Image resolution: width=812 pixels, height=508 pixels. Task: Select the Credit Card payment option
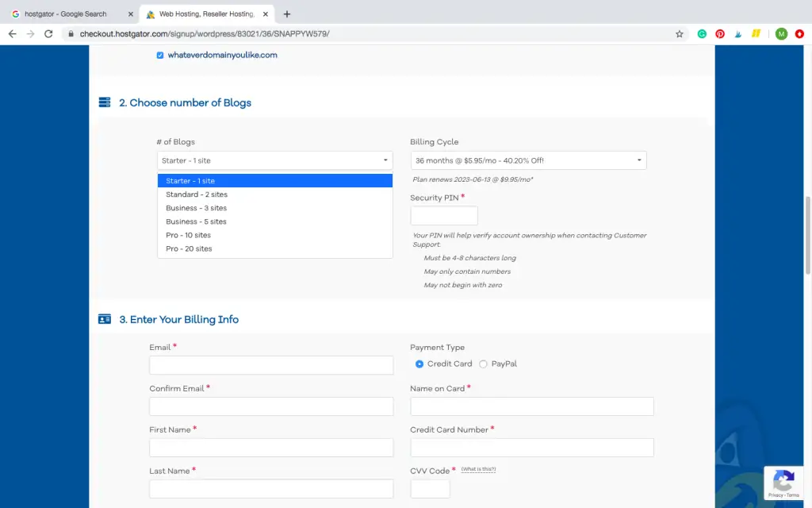click(x=419, y=364)
